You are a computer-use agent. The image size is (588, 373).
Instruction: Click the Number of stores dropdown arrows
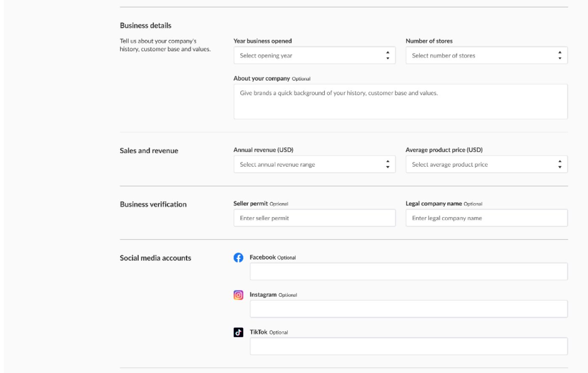coord(559,56)
